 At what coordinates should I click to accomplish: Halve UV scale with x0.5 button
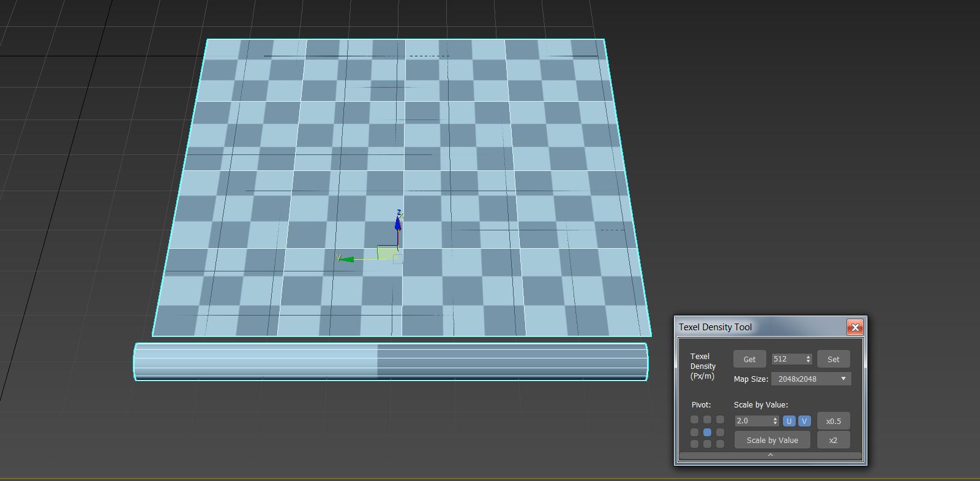[833, 421]
